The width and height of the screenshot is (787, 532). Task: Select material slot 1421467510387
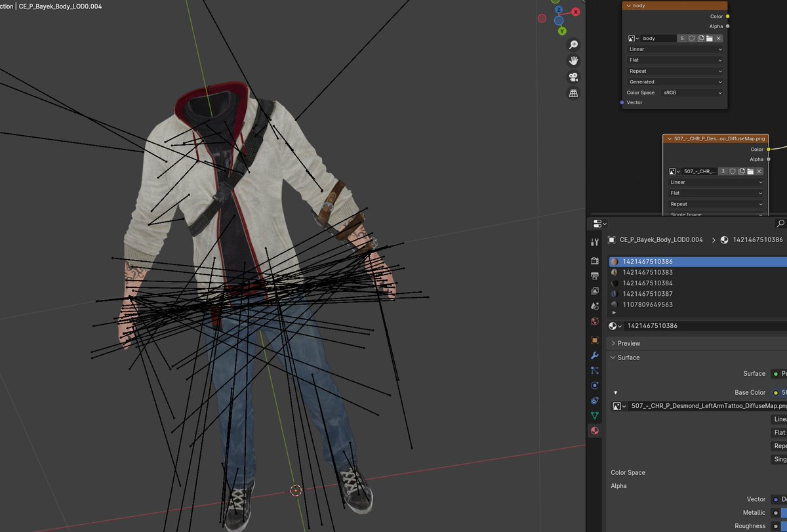(697, 294)
